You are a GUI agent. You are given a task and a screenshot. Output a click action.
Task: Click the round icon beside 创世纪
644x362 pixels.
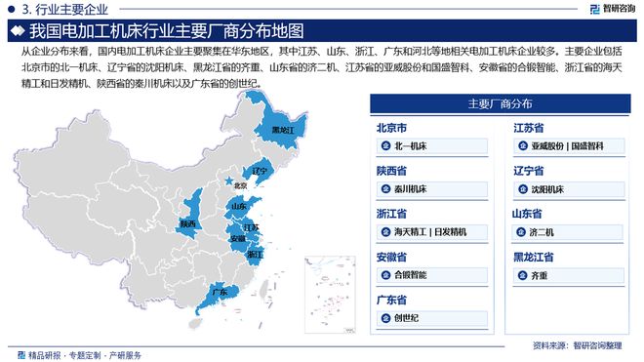pyautogui.click(x=385, y=318)
